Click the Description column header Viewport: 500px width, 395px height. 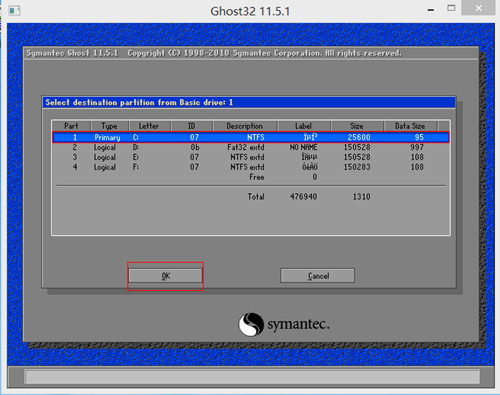245,126
